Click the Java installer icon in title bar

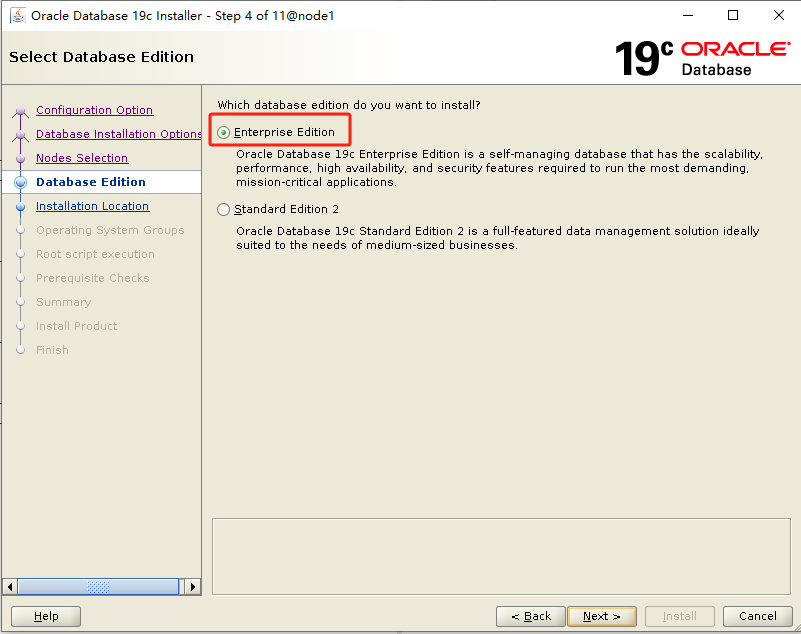coord(18,15)
